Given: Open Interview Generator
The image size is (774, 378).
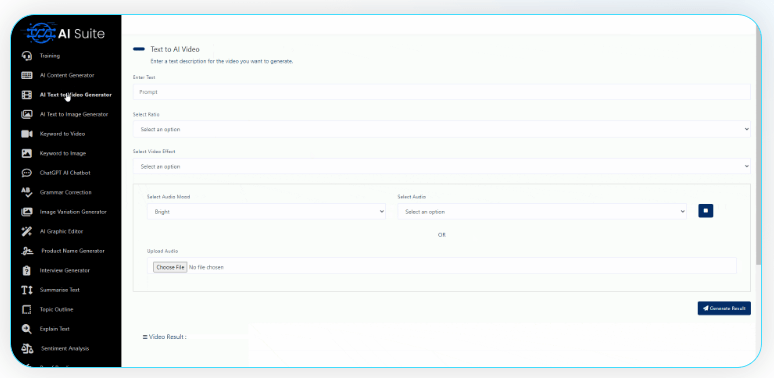Looking at the screenshot, I should [x=65, y=270].
